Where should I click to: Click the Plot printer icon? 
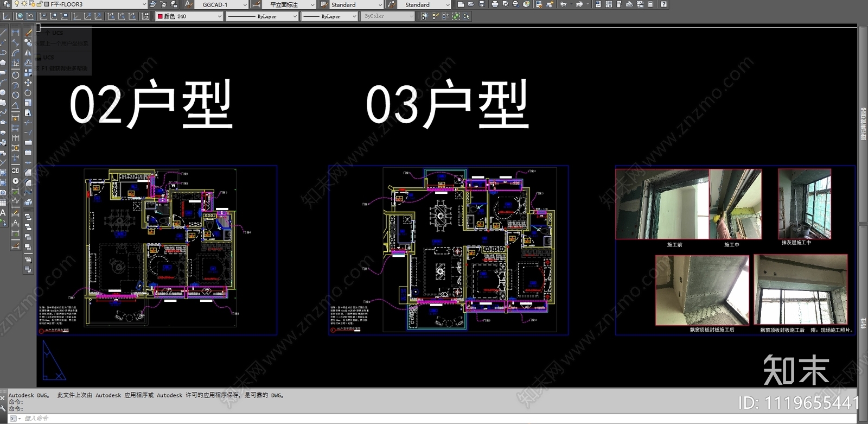495,4
